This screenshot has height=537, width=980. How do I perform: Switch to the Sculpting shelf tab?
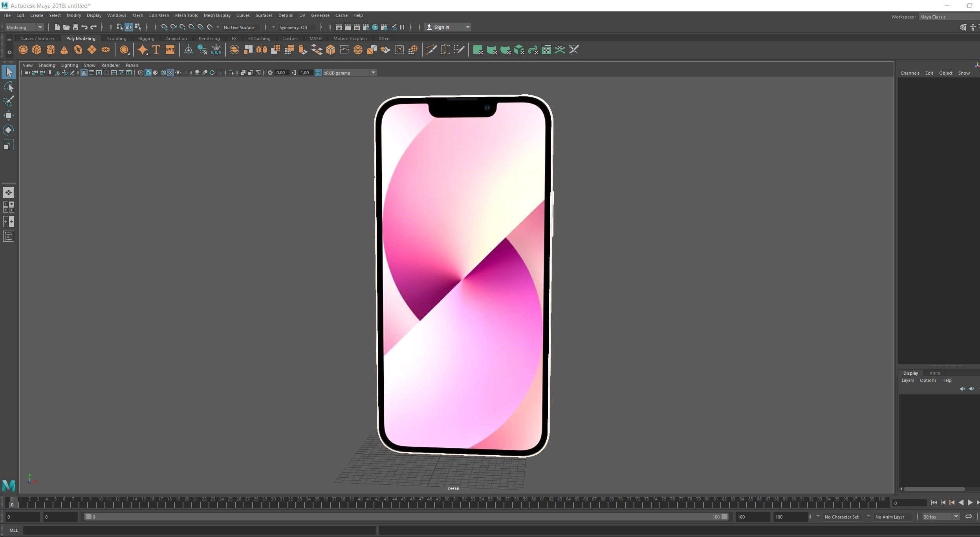click(x=117, y=38)
